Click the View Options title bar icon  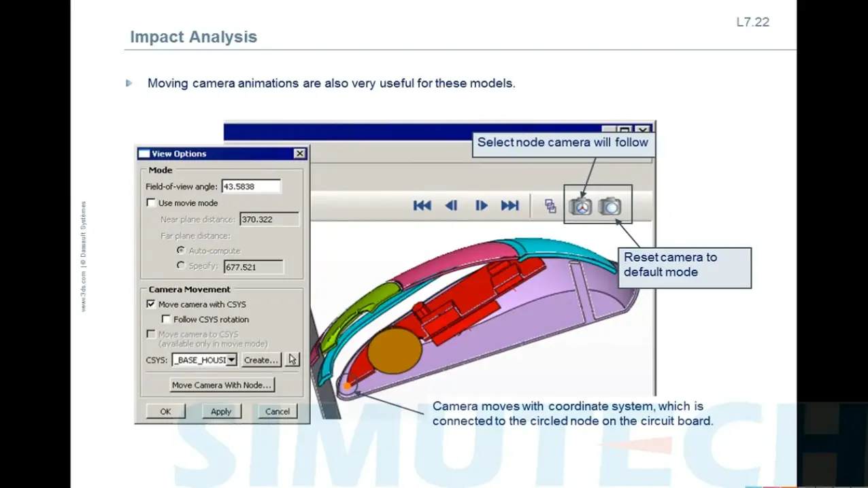tap(144, 154)
